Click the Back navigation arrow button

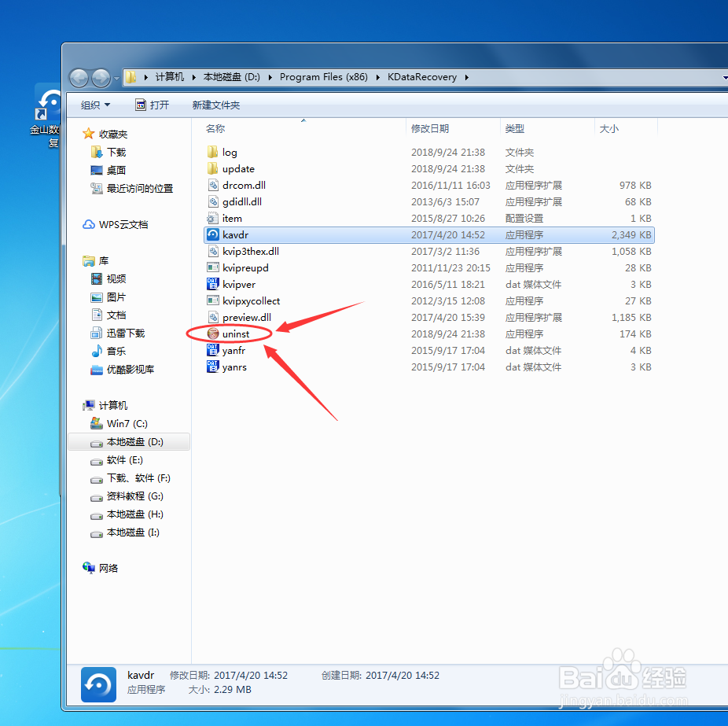[x=79, y=78]
